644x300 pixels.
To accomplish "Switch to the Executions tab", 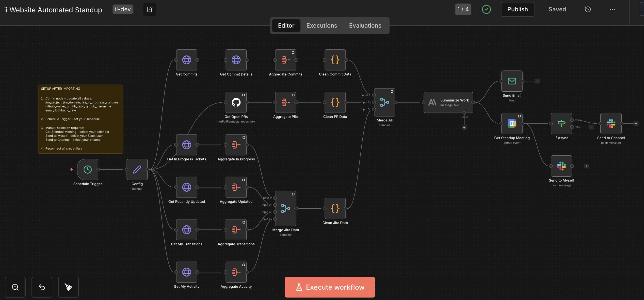I will click(x=322, y=26).
